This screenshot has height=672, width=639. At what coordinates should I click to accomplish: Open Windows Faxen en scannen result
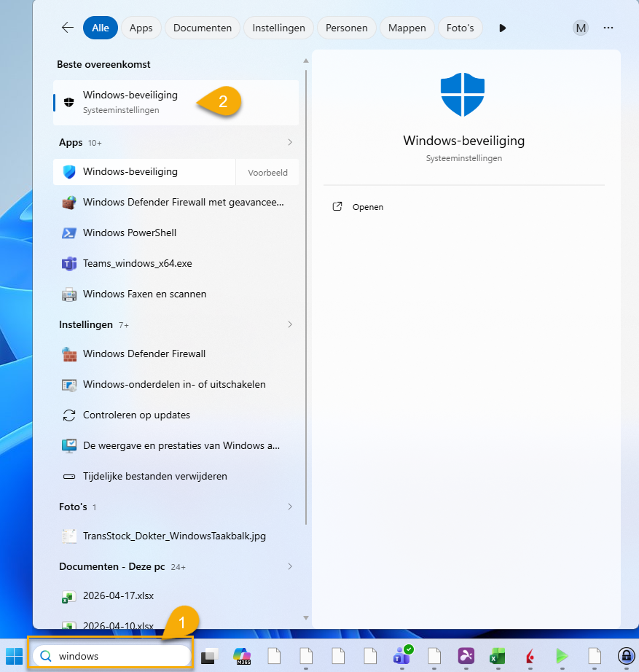[x=176, y=294]
